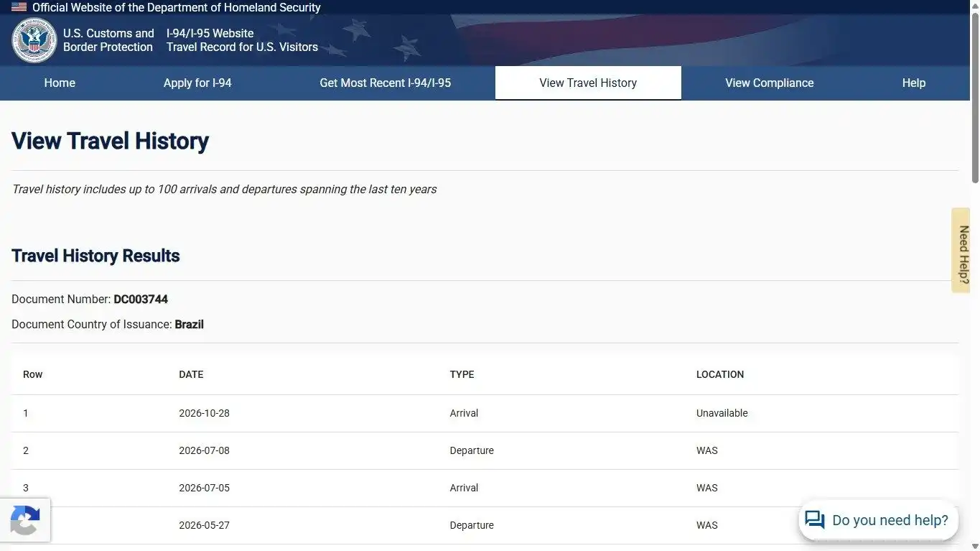
Task: Click the Travel History Results heading
Action: tap(95, 256)
